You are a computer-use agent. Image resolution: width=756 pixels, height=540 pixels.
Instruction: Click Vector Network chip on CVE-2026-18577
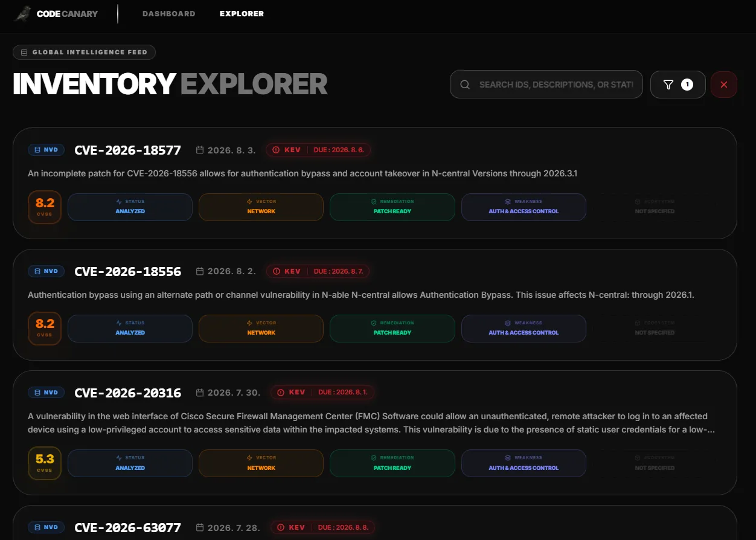[x=261, y=207]
